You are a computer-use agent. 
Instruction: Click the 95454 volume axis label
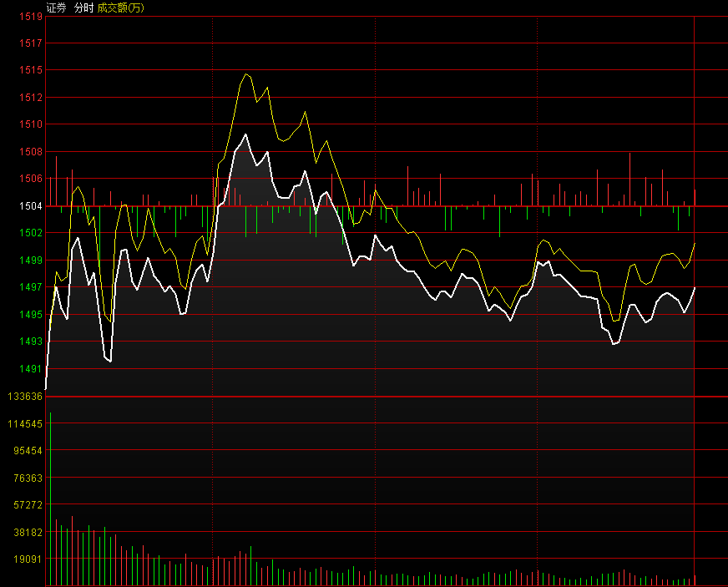[28, 450]
